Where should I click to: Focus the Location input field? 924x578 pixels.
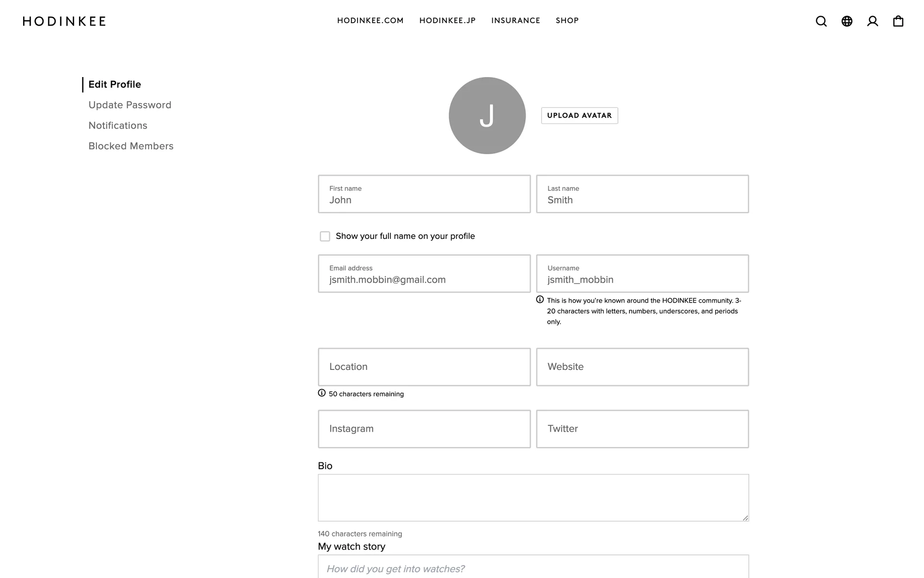click(424, 367)
